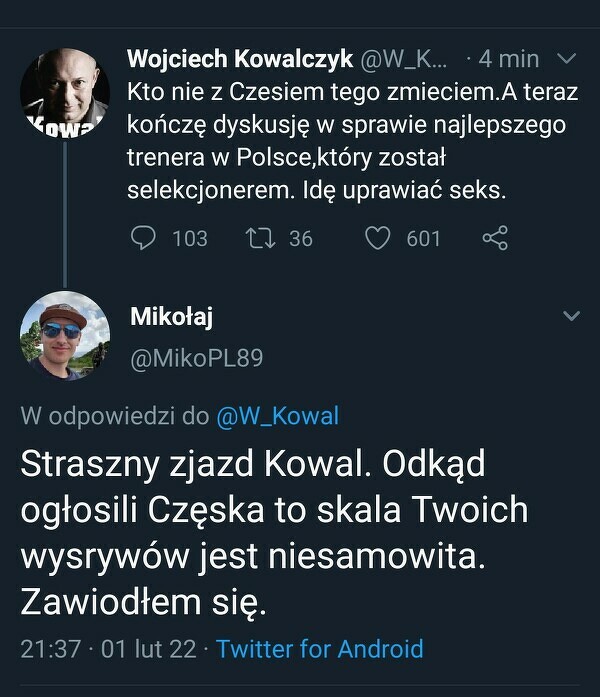Click the 103 replies count

click(189, 238)
